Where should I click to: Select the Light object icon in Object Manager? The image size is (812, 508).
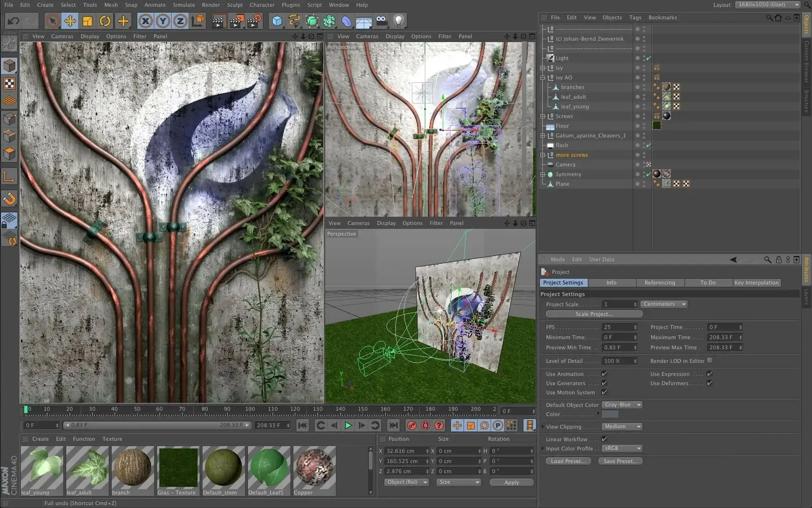(551, 58)
